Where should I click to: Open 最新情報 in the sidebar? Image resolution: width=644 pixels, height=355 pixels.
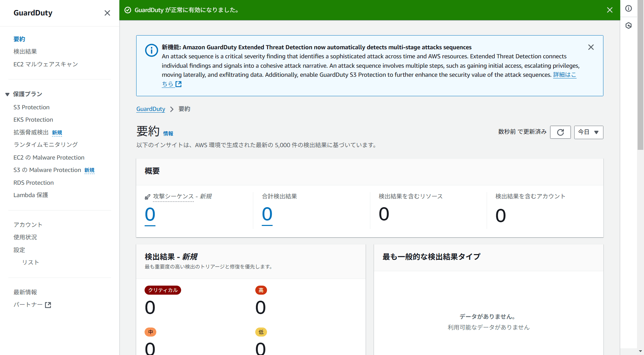(25, 292)
